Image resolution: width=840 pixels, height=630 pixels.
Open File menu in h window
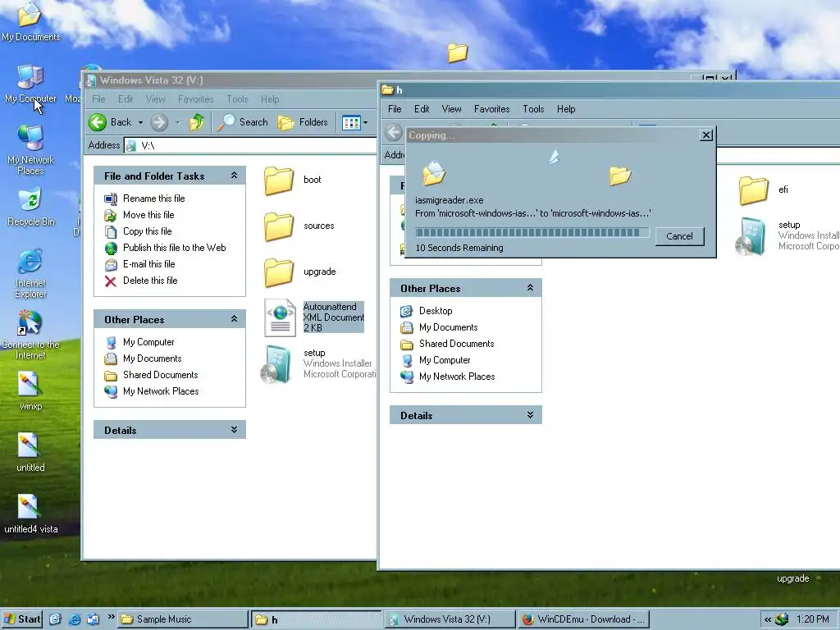pyautogui.click(x=395, y=109)
